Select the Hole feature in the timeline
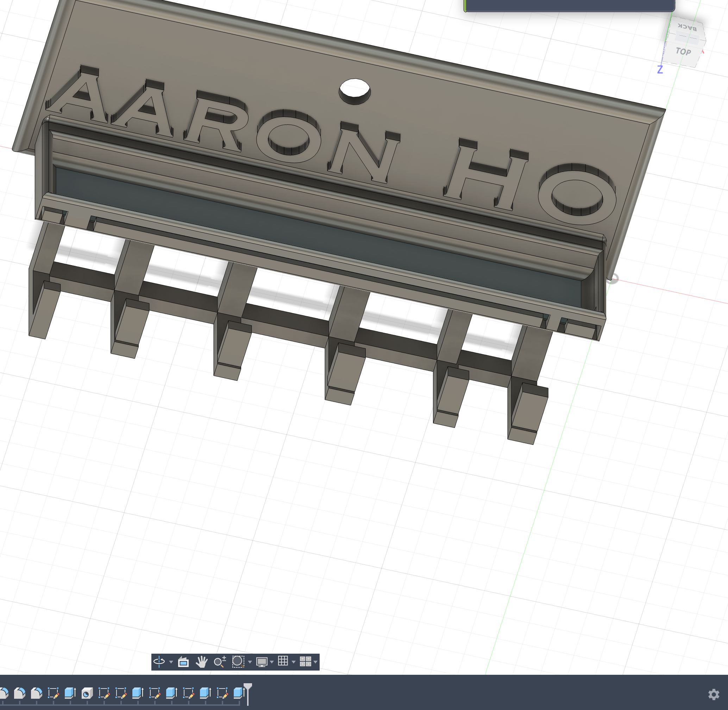The image size is (728, 710). point(87,693)
